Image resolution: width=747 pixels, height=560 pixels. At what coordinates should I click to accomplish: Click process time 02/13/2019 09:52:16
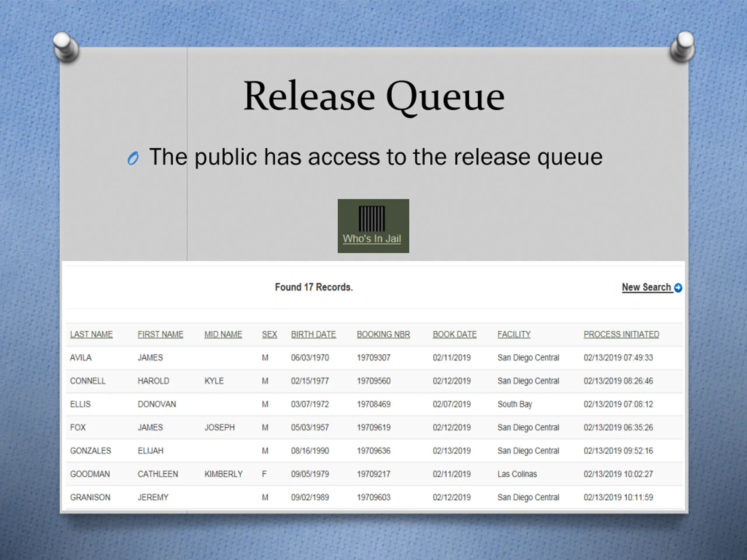point(618,451)
